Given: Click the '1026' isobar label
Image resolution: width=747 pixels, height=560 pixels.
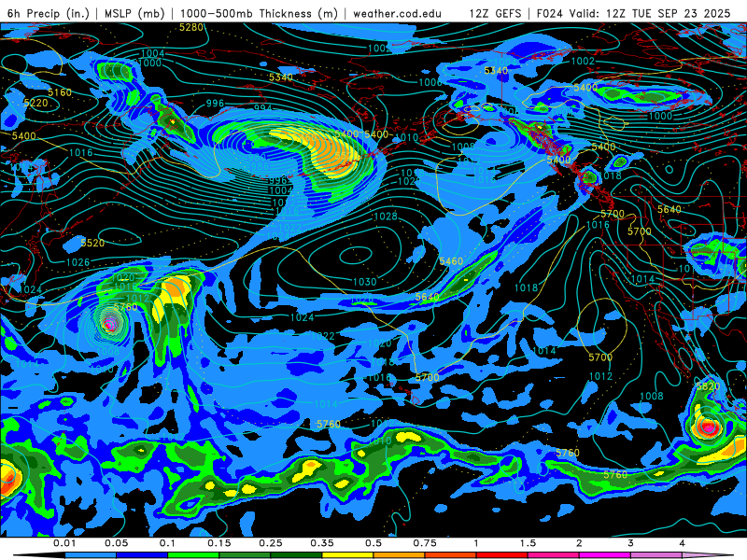Looking at the screenshot, I should coord(78,262).
